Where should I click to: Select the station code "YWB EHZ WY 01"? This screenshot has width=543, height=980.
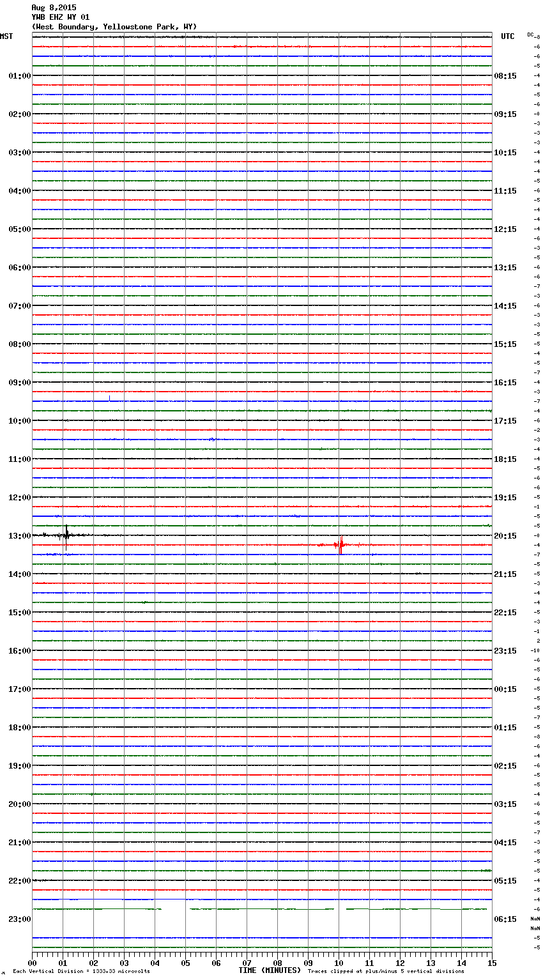coord(61,17)
